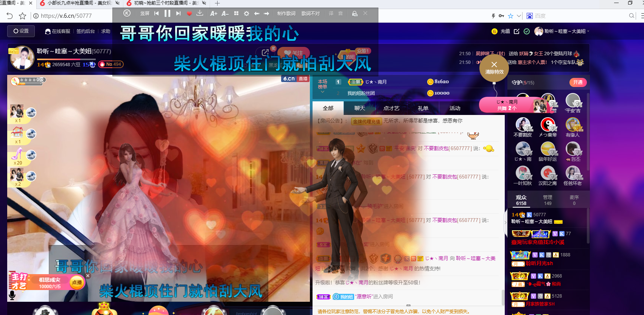Toggle the 译 translation option
644x315 pixels.
point(331,13)
